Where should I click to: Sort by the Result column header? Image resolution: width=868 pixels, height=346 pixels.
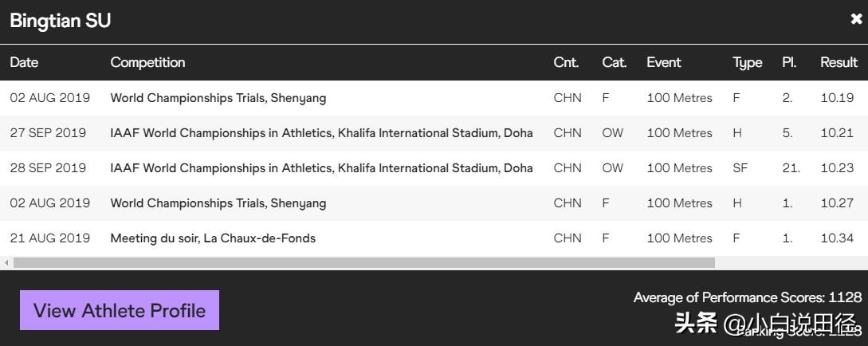point(839,62)
